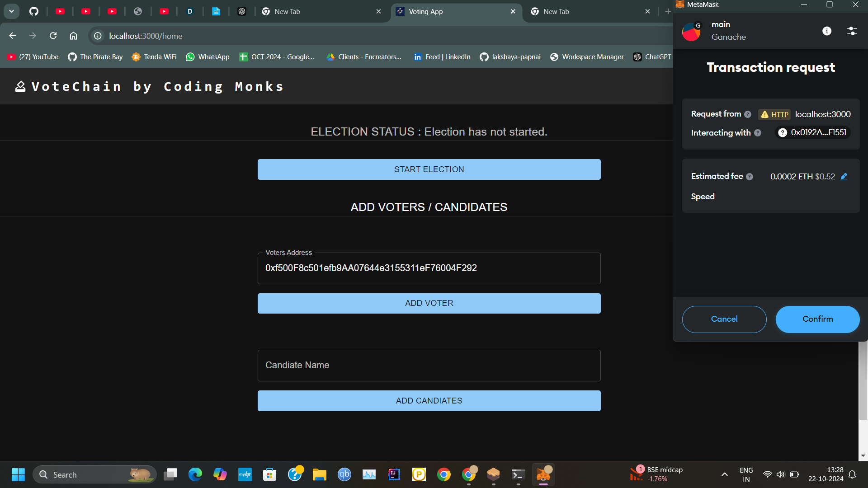Click the browser home icon
Screen dimensions: 868x488
pos(73,36)
